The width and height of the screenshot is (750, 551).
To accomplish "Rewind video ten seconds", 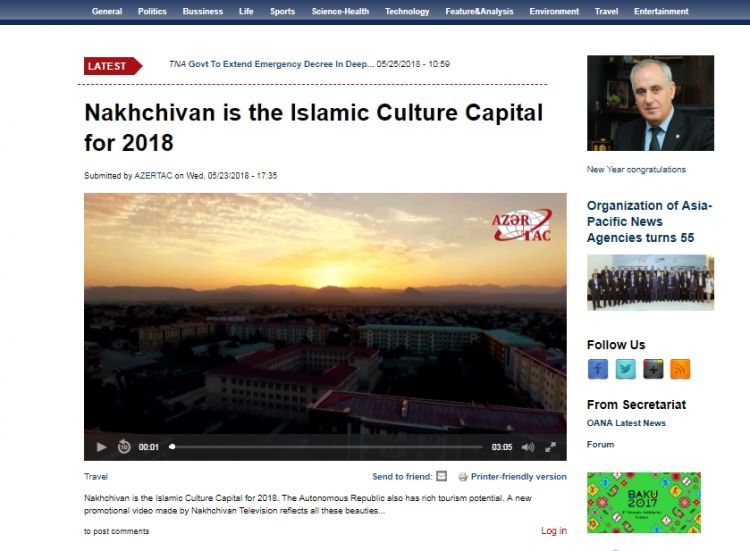I will click(124, 447).
